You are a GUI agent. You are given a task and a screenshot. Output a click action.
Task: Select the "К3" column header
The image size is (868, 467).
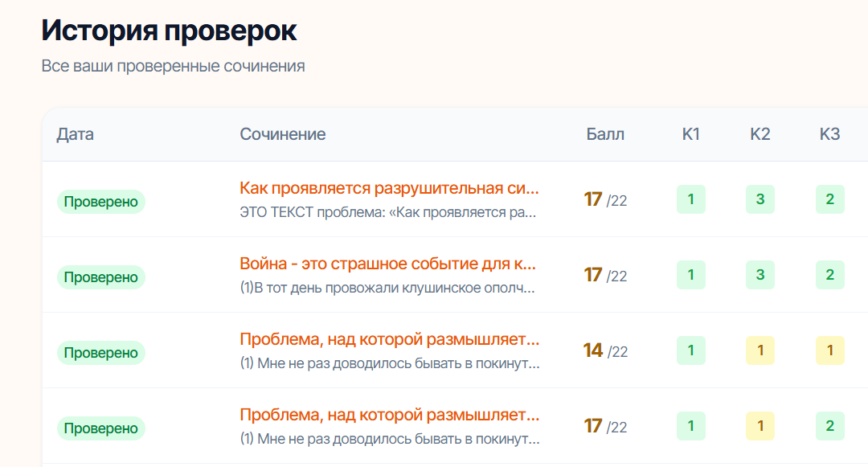click(x=828, y=134)
